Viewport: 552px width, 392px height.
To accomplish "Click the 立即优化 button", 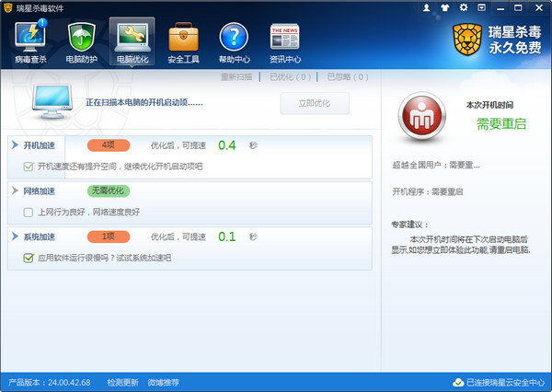I will (x=315, y=104).
